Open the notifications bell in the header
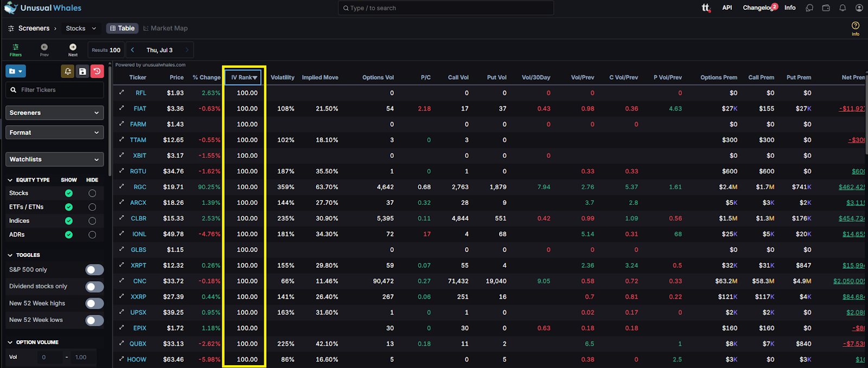The width and height of the screenshot is (868, 368). (x=843, y=8)
